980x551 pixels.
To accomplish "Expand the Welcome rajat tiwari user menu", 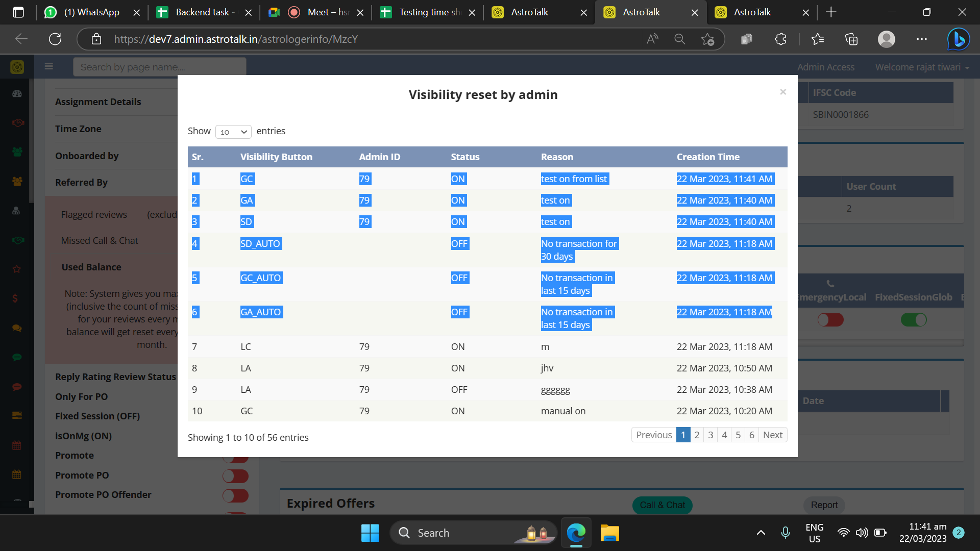I will (x=921, y=67).
